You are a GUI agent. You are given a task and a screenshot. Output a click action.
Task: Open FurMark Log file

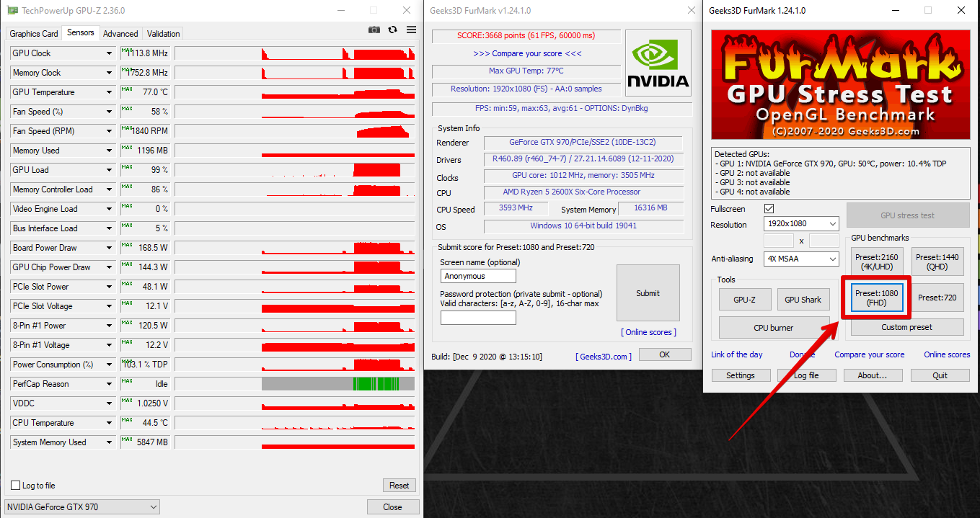click(x=806, y=375)
